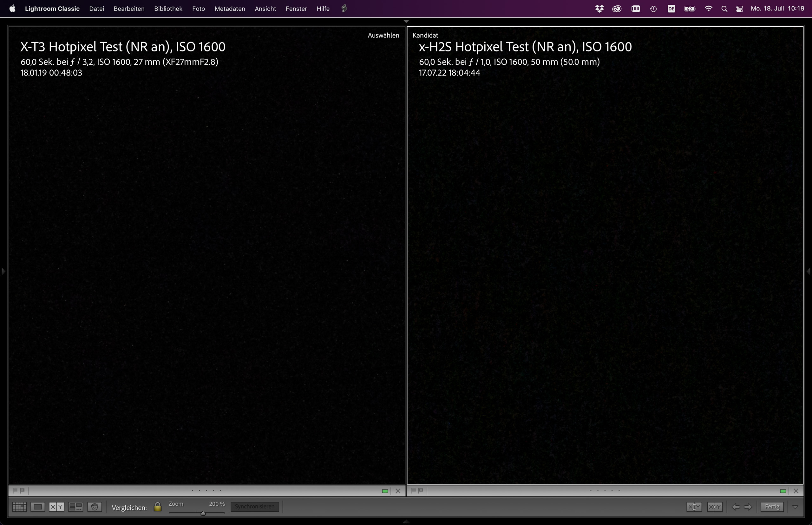Click the Kandidat label on right pane
This screenshot has height=525, width=812.
click(x=425, y=35)
